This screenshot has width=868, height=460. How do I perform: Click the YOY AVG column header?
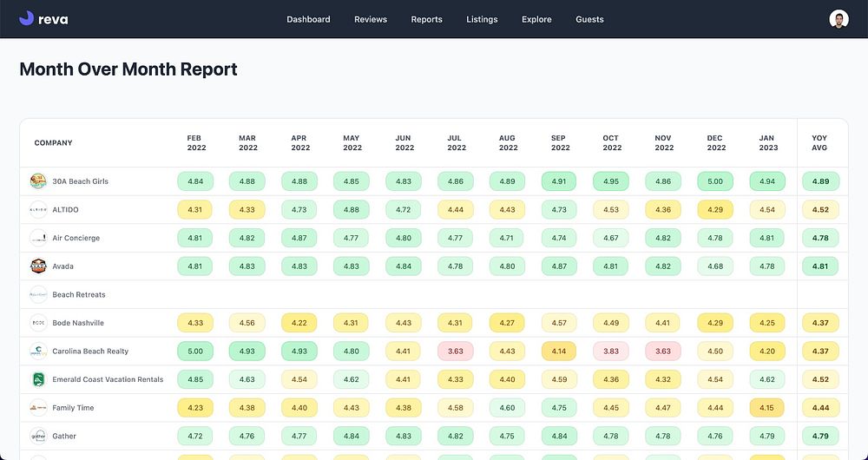[x=819, y=143]
